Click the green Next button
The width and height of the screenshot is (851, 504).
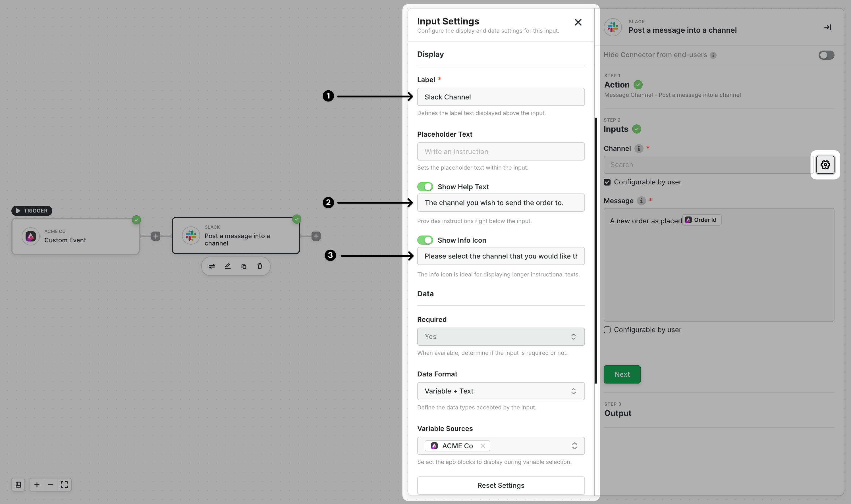tap(622, 374)
